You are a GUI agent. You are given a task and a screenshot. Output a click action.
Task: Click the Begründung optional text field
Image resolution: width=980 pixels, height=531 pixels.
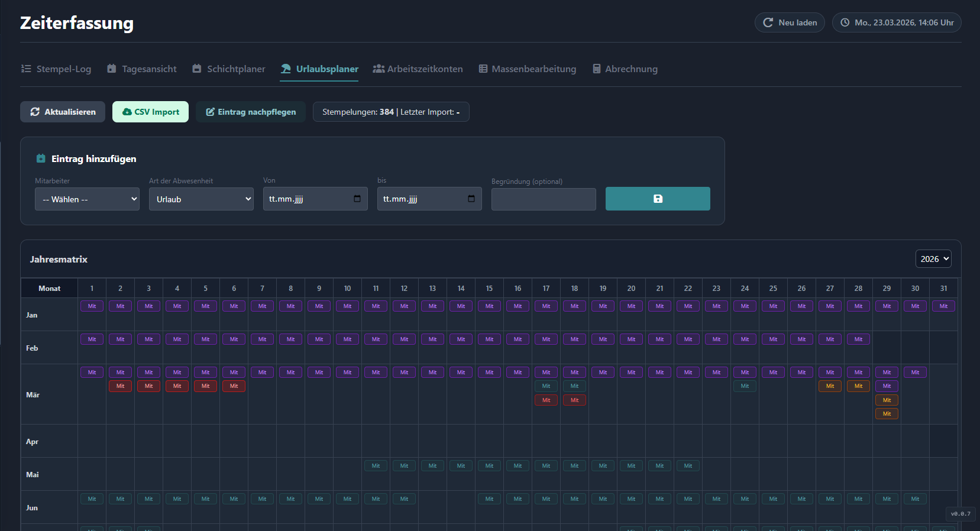[544, 199]
